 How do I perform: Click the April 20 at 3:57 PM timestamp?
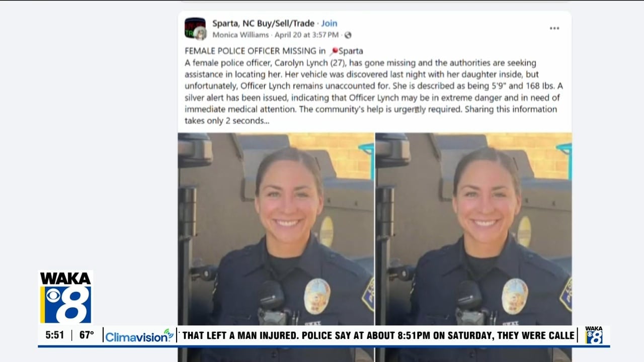click(x=306, y=35)
